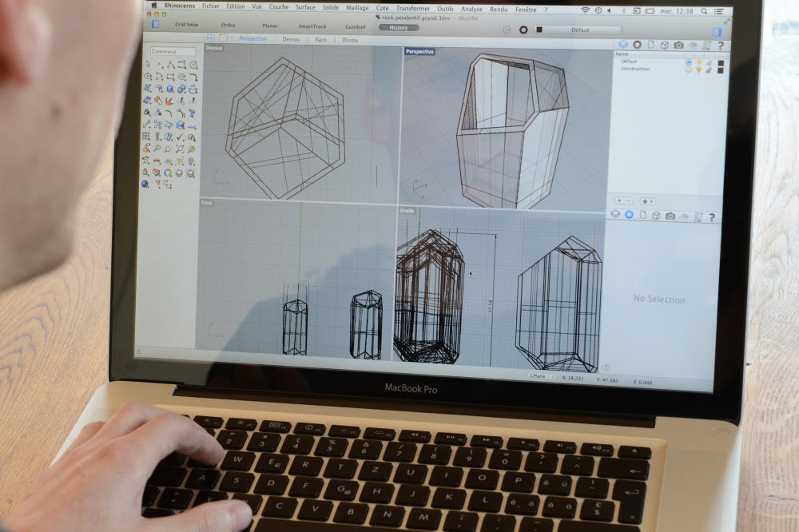The height and width of the screenshot is (532, 799).
Task: Switch to the Face tab in the viewport tab bar
Action: pyautogui.click(x=320, y=39)
